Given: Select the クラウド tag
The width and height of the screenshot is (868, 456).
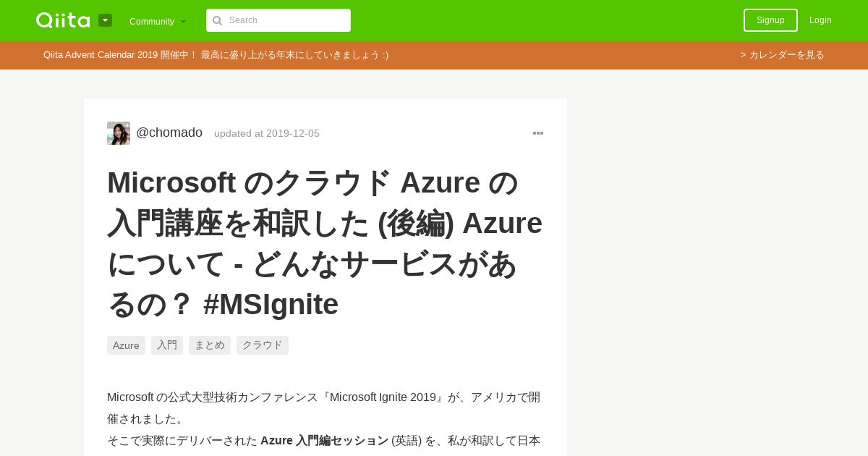Looking at the screenshot, I should (x=263, y=345).
